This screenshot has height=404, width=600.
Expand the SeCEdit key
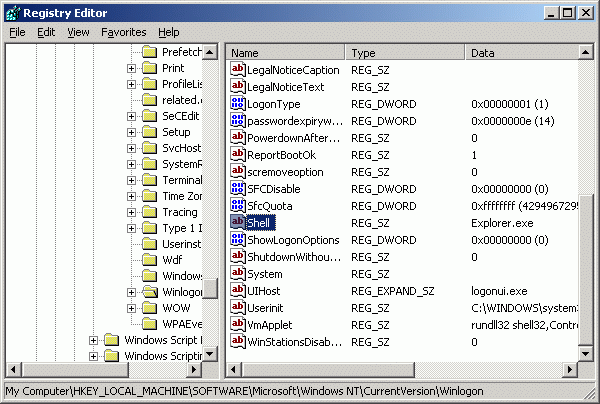click(x=131, y=116)
